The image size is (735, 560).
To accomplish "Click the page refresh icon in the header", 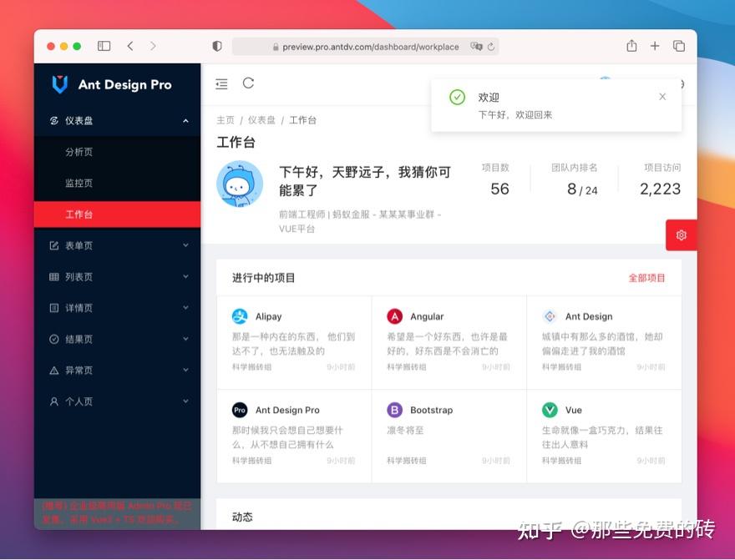I will tap(249, 83).
